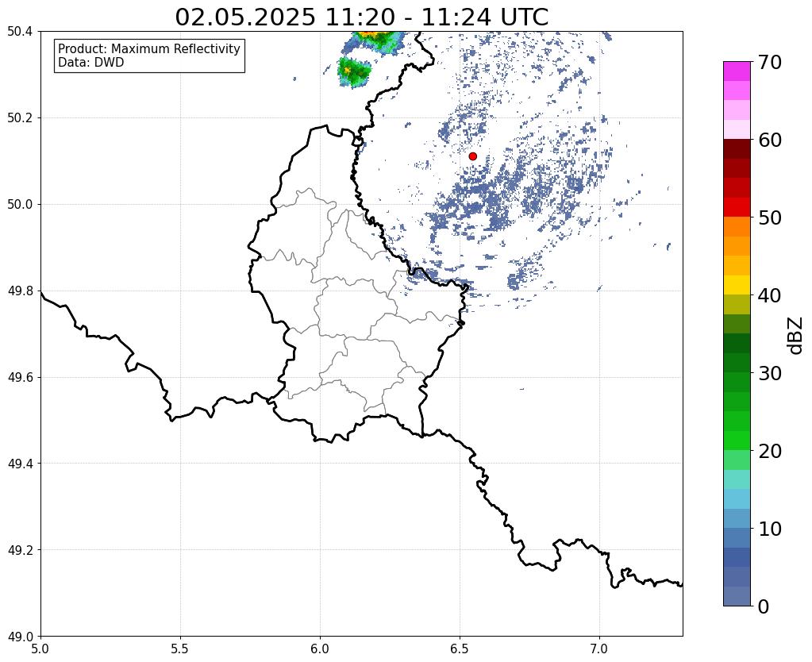Click the magenta top colorbar segment
Image resolution: width=812 pixels, height=662 pixels.
[737, 71]
